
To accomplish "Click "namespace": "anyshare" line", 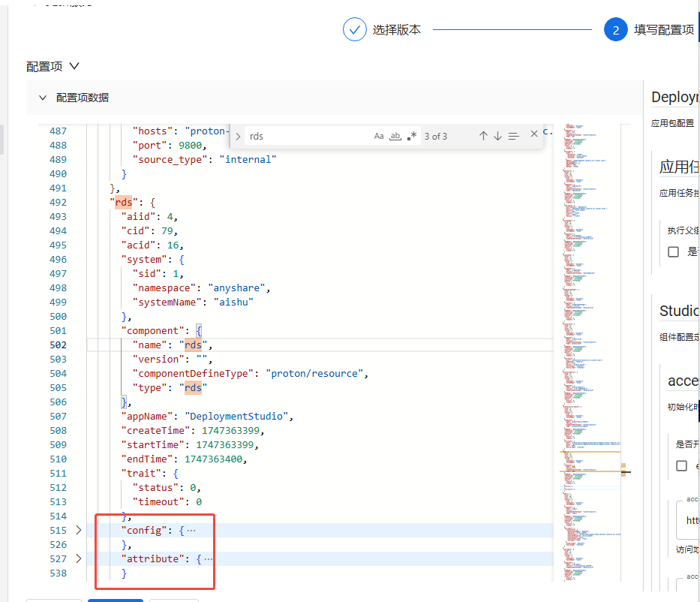I will click(201, 288).
